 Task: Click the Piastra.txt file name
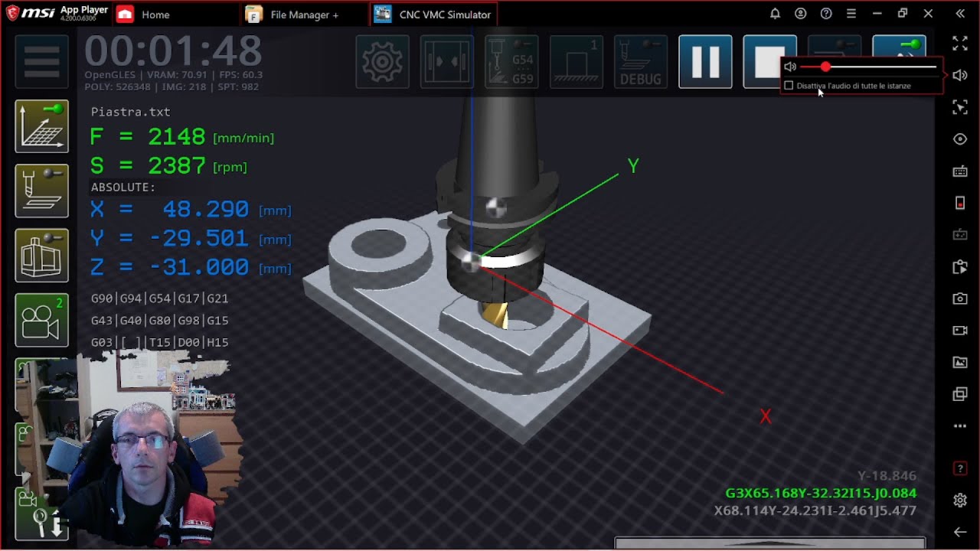coord(131,112)
